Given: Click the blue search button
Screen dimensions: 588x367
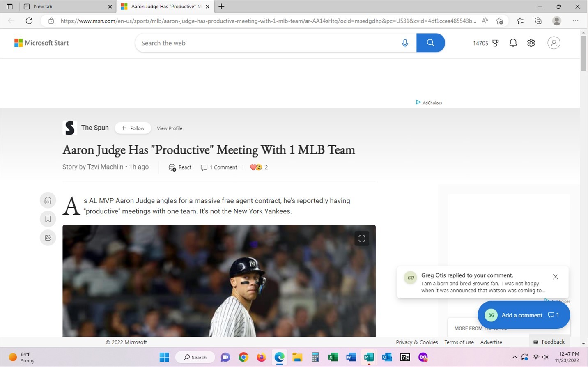Looking at the screenshot, I should click(x=430, y=43).
